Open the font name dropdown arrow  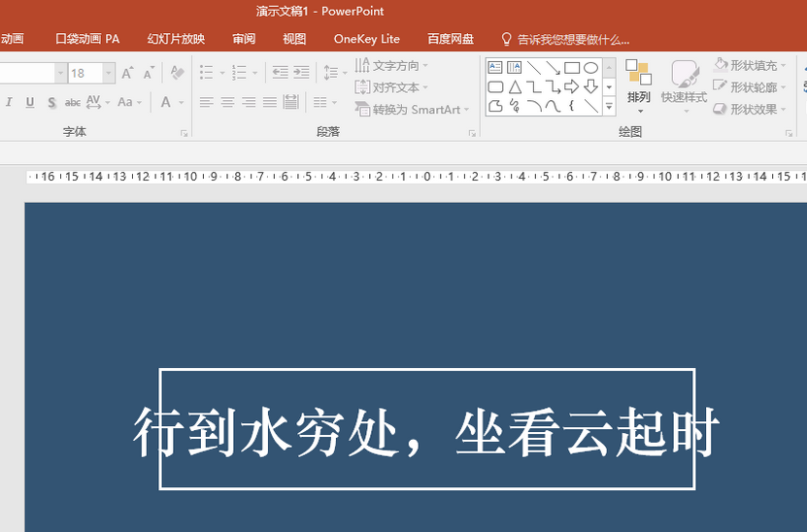pos(61,74)
